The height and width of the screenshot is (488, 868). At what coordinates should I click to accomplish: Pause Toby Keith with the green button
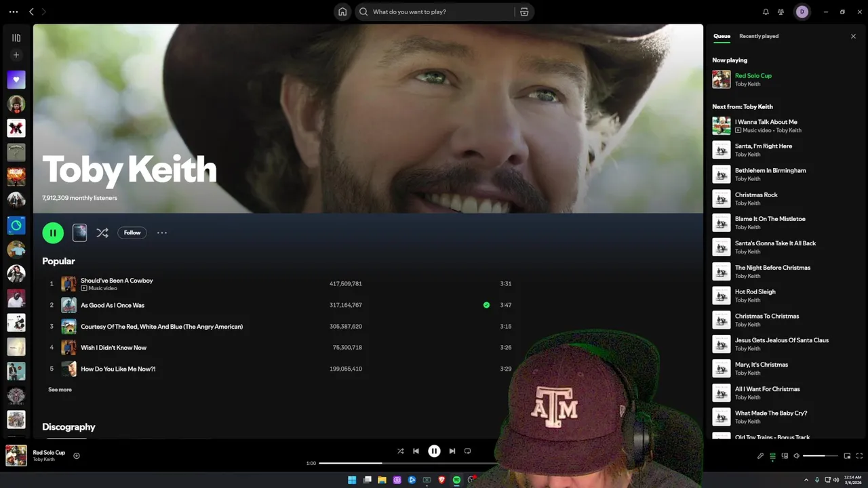pyautogui.click(x=53, y=232)
